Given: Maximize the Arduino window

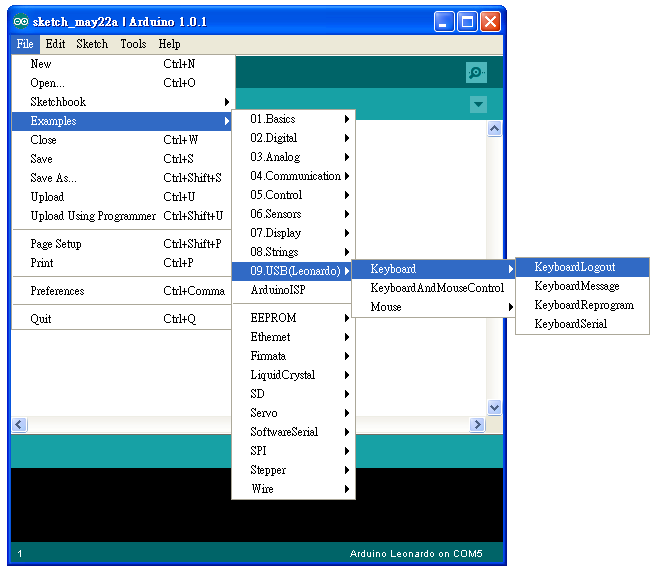Looking at the screenshot, I should [x=467, y=21].
